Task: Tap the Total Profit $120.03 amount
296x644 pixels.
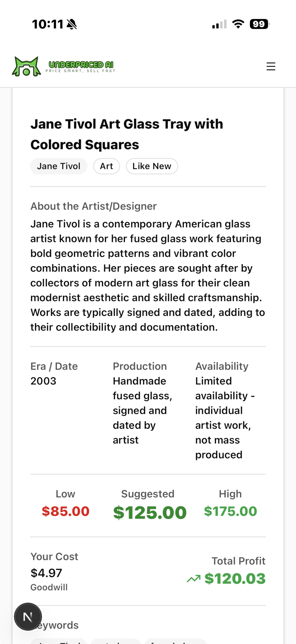Action: 235,579
